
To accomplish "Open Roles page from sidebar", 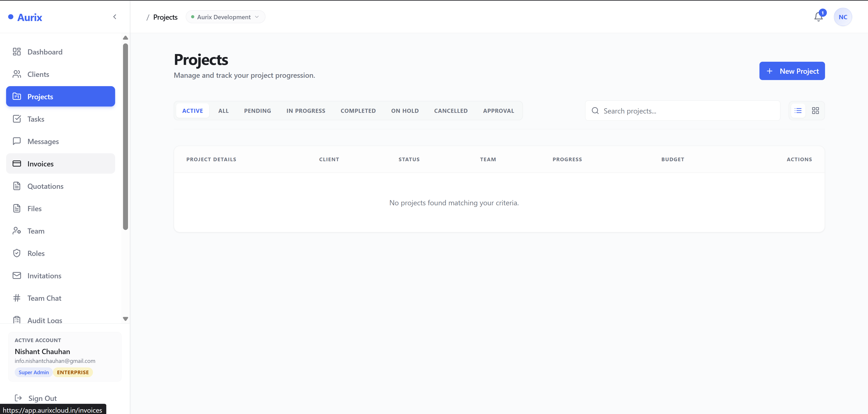I will click(x=61, y=253).
